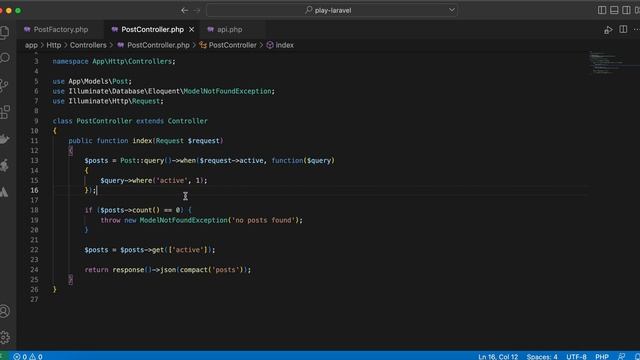Viewport: 640px width, 360px height.
Task: Open the Search view in activity bar
Action: coord(4,58)
